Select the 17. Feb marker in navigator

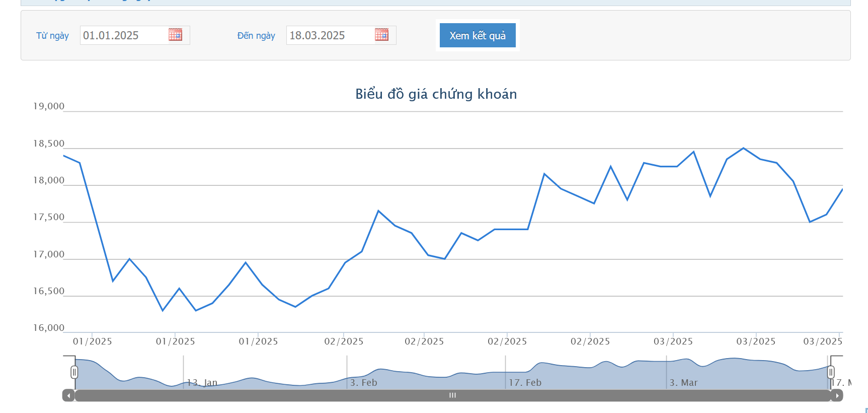pos(525,383)
